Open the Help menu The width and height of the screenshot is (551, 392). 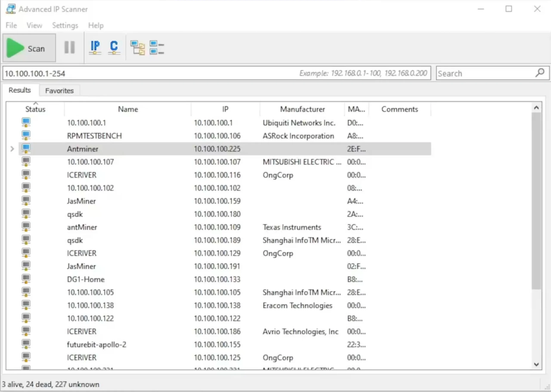(96, 25)
